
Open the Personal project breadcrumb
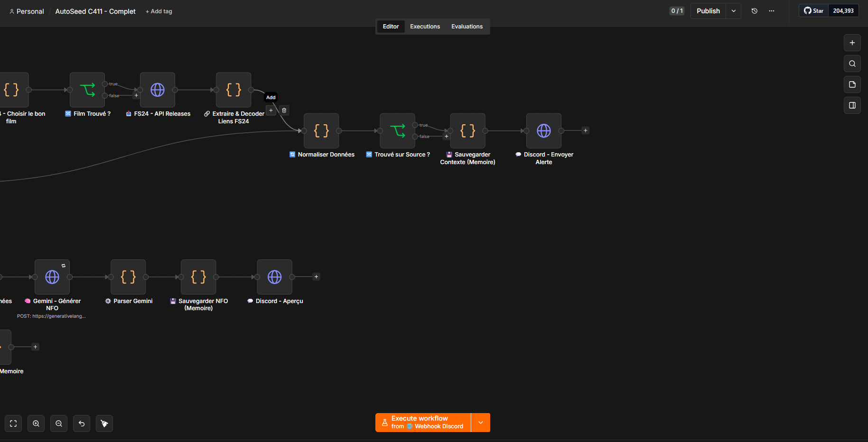[27, 11]
